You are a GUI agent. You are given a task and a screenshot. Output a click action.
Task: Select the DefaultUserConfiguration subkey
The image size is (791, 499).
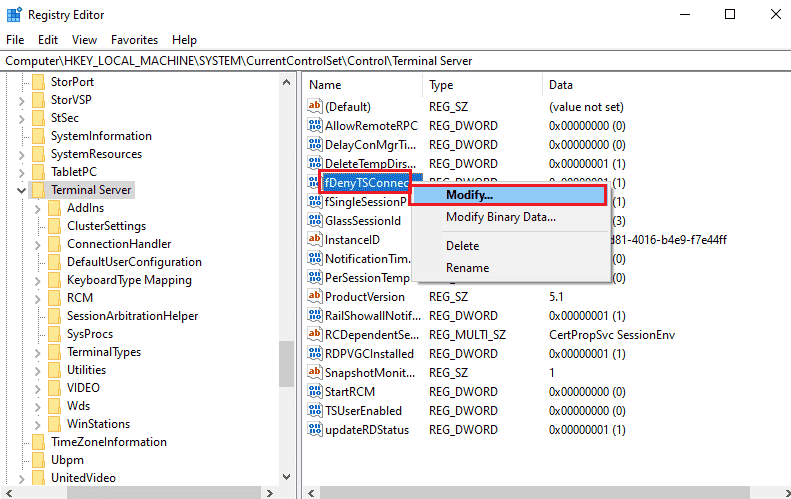(x=134, y=262)
